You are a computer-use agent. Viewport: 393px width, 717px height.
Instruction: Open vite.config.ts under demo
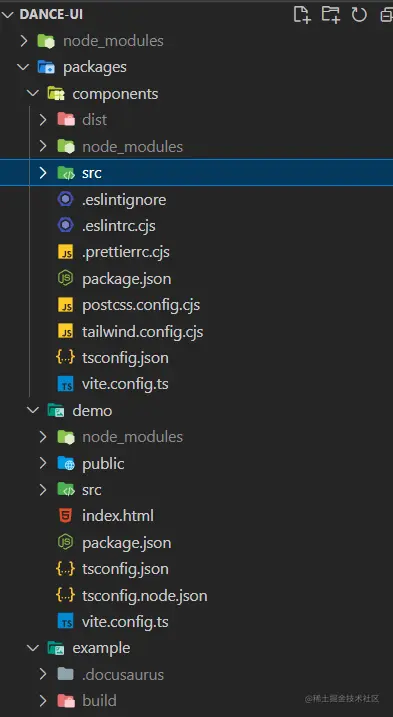(125, 622)
